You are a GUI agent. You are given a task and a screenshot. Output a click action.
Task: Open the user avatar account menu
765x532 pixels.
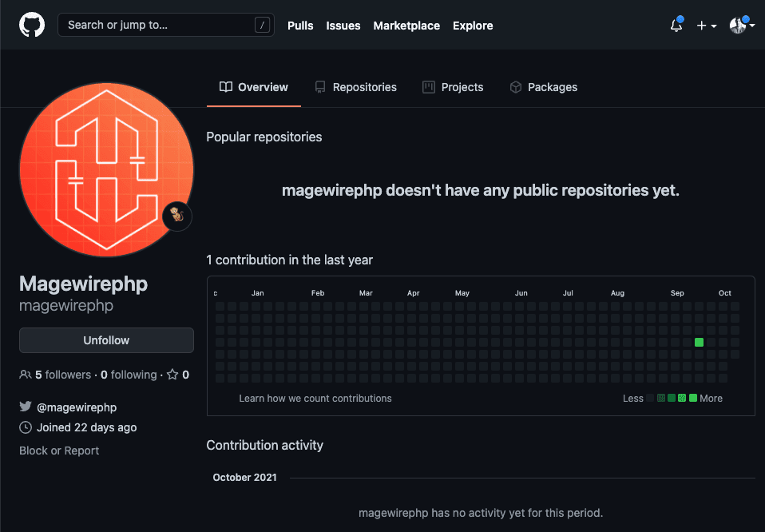pos(741,26)
